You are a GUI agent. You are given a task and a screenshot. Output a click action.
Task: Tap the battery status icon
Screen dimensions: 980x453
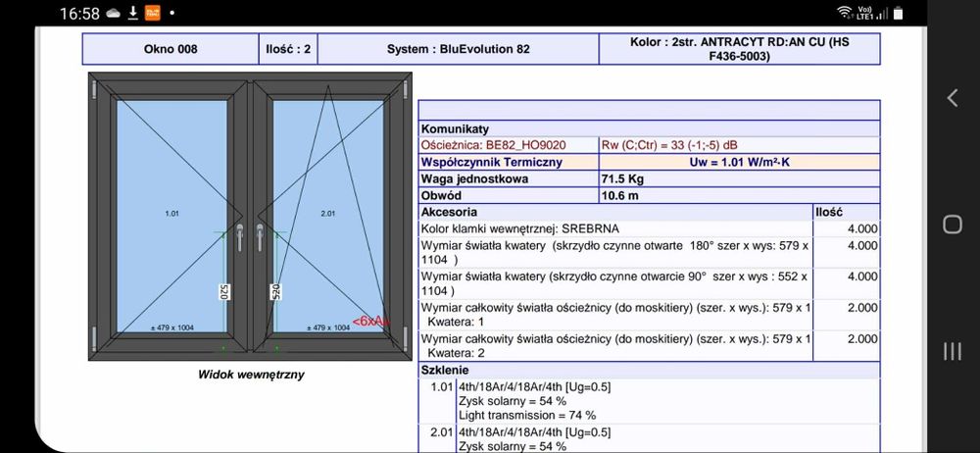pos(898,13)
